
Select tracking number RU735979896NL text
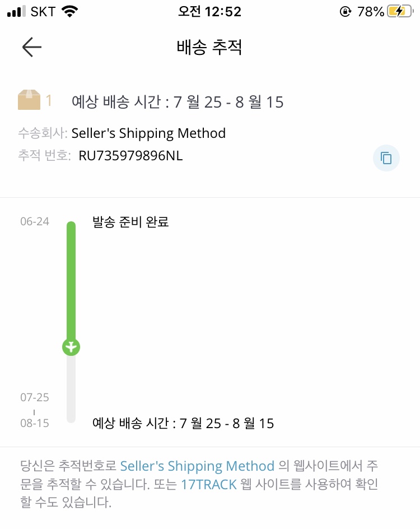coord(130,156)
